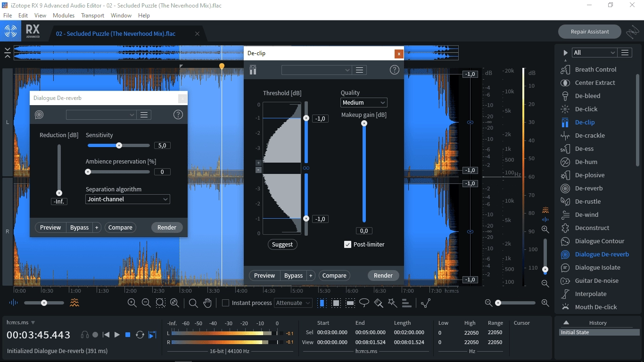Open the Edit menu
644x362 pixels.
tap(23, 15)
